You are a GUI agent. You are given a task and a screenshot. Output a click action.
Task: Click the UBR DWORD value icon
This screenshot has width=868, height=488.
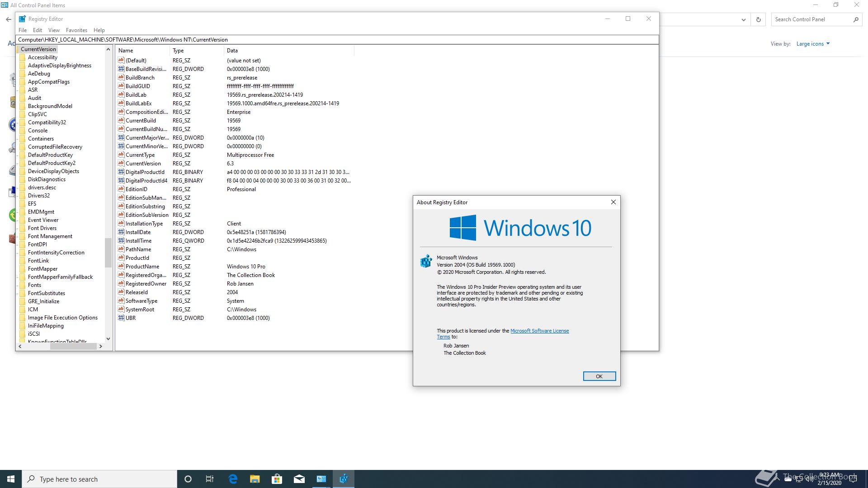point(121,318)
